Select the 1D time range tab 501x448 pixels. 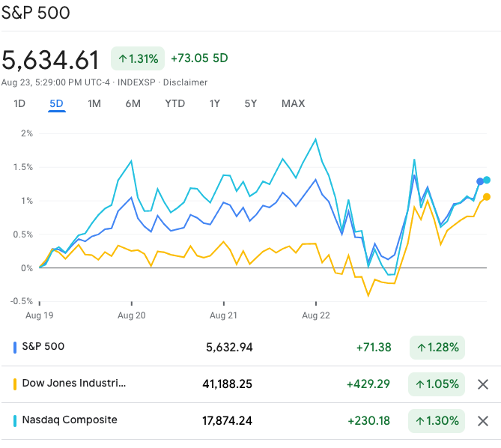pos(19,103)
